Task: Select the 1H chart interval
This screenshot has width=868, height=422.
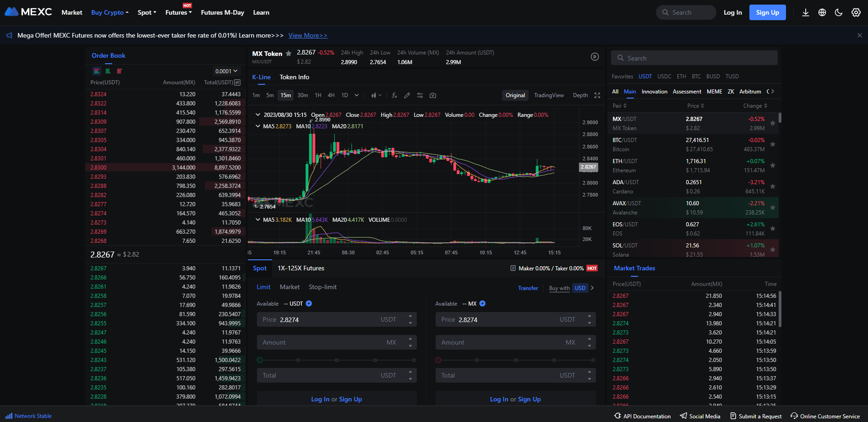Action: pyautogui.click(x=318, y=95)
